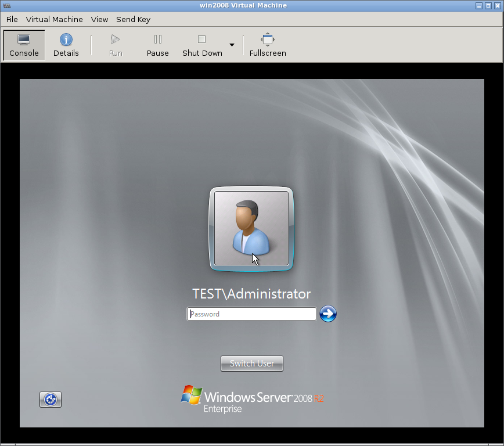Open the Details view with info icon
The height and width of the screenshot is (446, 504).
66,45
